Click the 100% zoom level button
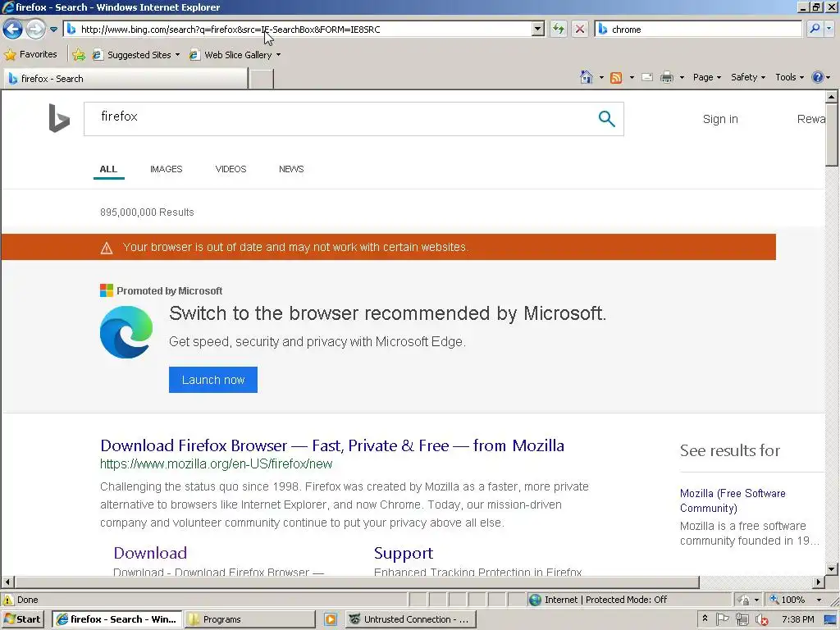Viewport: 840px width, 630px height. coord(788,600)
